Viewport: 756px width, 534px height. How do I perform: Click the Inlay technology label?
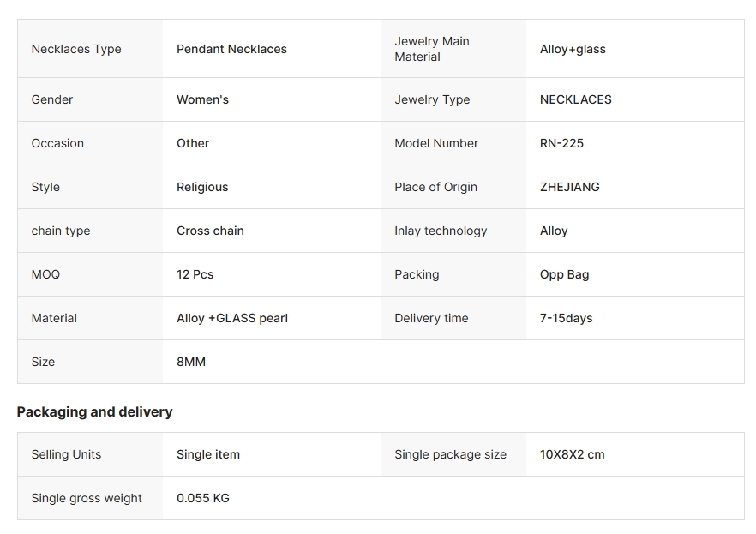tap(441, 231)
